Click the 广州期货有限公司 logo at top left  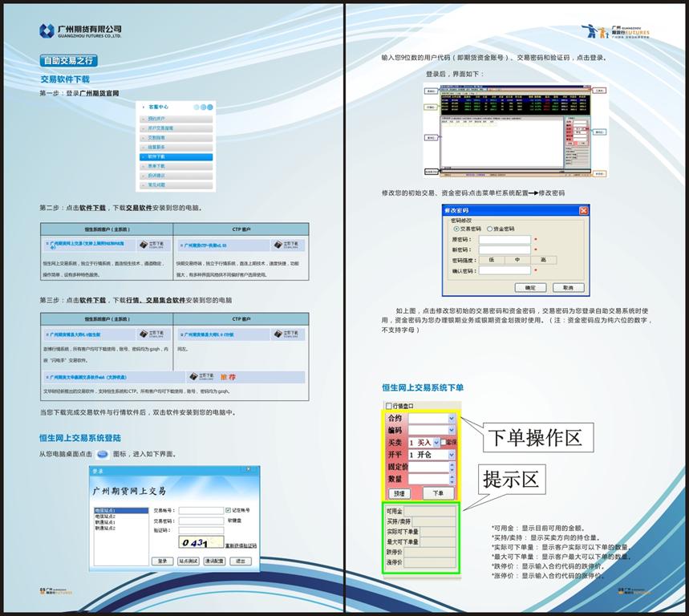pos(80,30)
